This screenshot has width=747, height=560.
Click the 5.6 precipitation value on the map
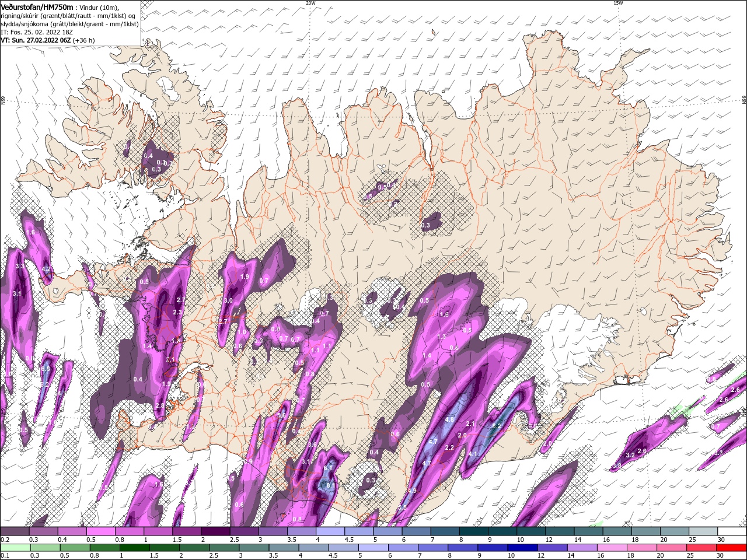tap(281, 416)
